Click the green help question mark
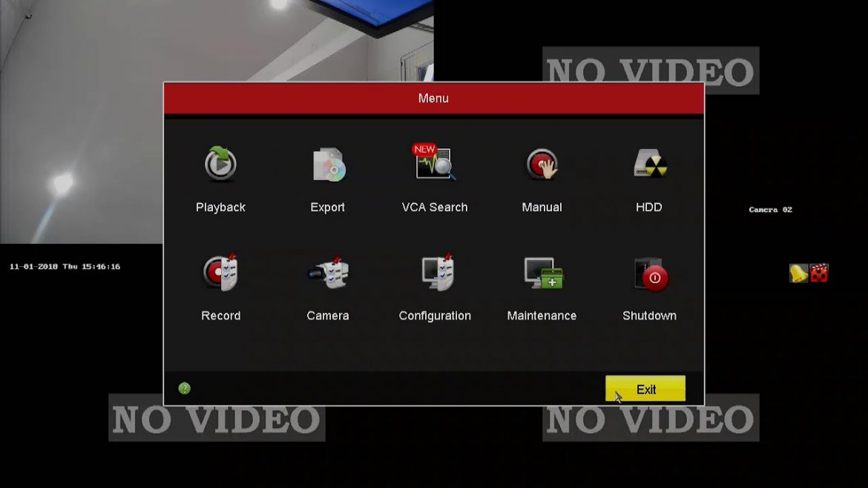868x488 pixels. [185, 389]
